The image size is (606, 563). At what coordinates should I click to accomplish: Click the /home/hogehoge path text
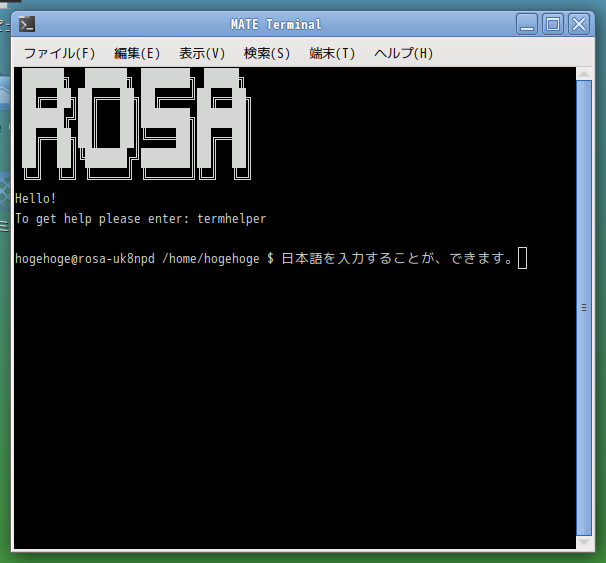[x=211, y=259]
